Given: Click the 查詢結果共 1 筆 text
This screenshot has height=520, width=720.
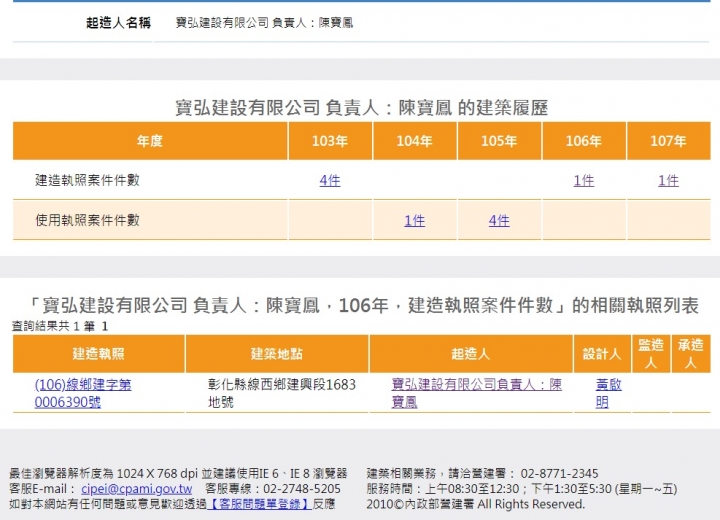Looking at the screenshot, I should [x=53, y=326].
